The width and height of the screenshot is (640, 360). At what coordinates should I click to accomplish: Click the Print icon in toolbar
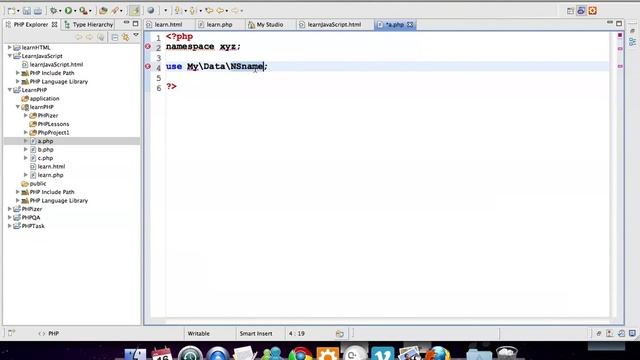38,11
